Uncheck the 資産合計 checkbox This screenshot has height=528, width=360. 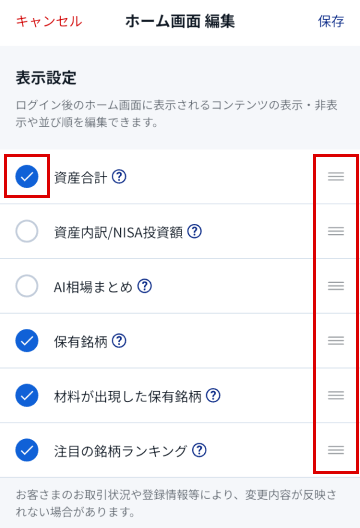point(27,176)
